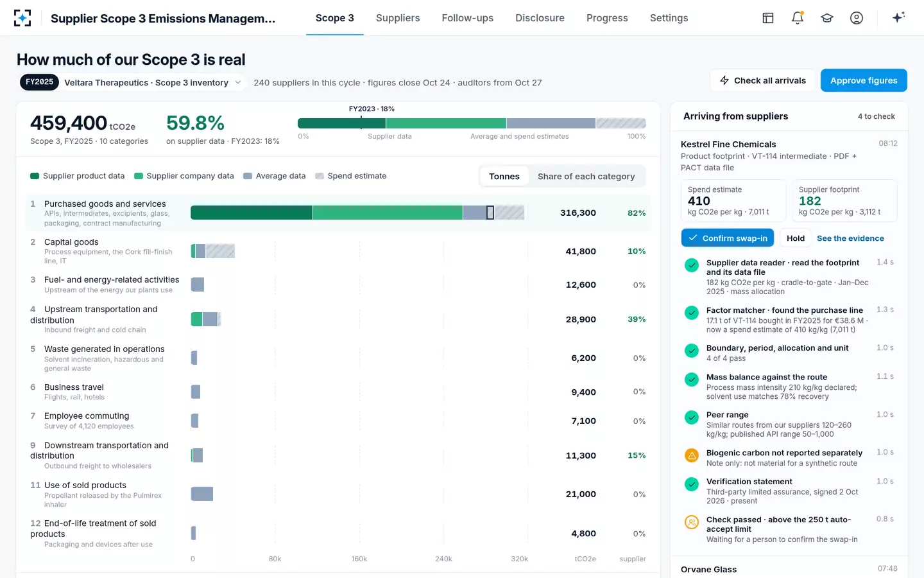Select the Tonnes view toggle
Image resolution: width=924 pixels, height=578 pixels.
coord(504,176)
